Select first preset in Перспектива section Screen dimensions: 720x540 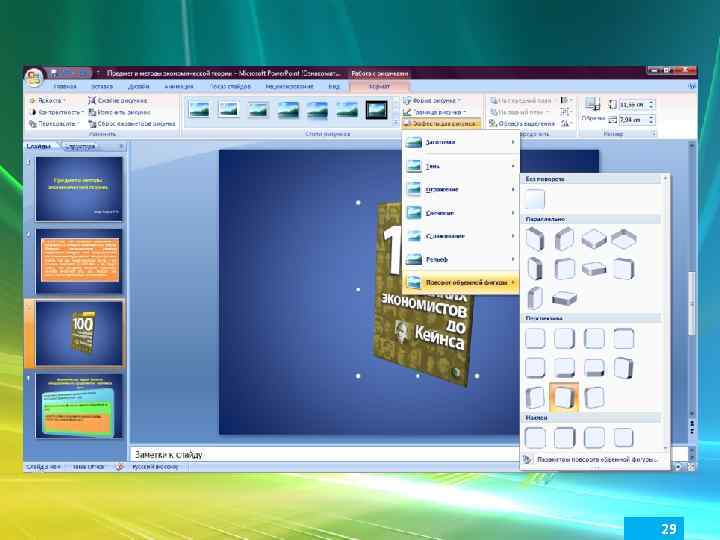535,338
